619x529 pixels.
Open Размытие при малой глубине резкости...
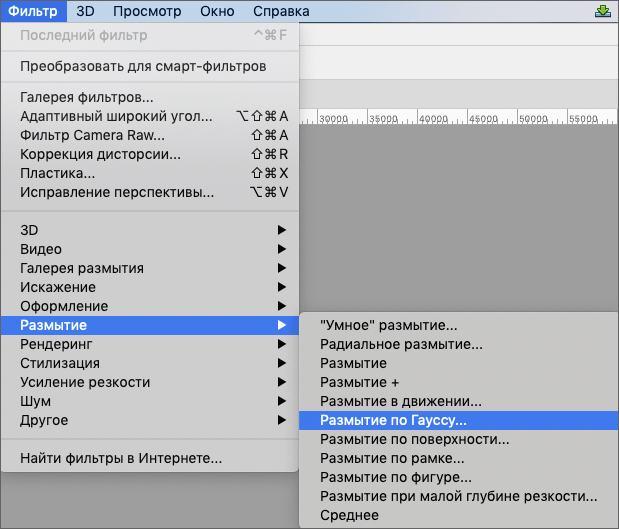click(459, 496)
